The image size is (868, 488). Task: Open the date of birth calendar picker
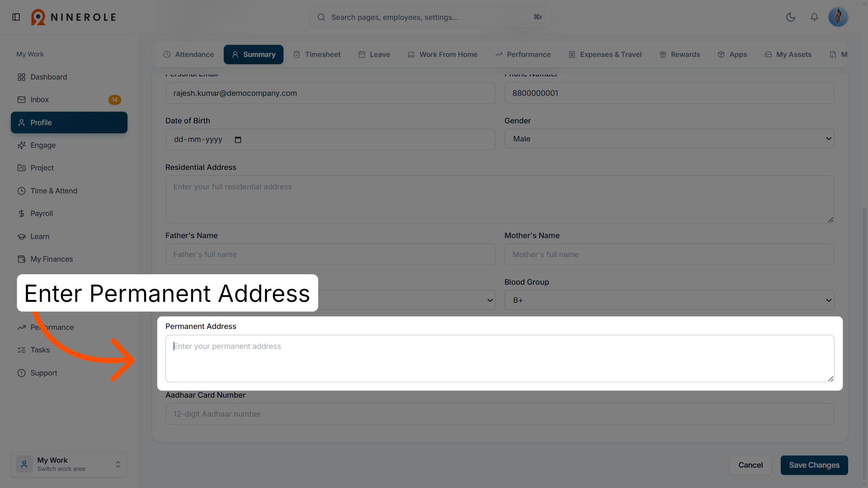click(x=238, y=140)
